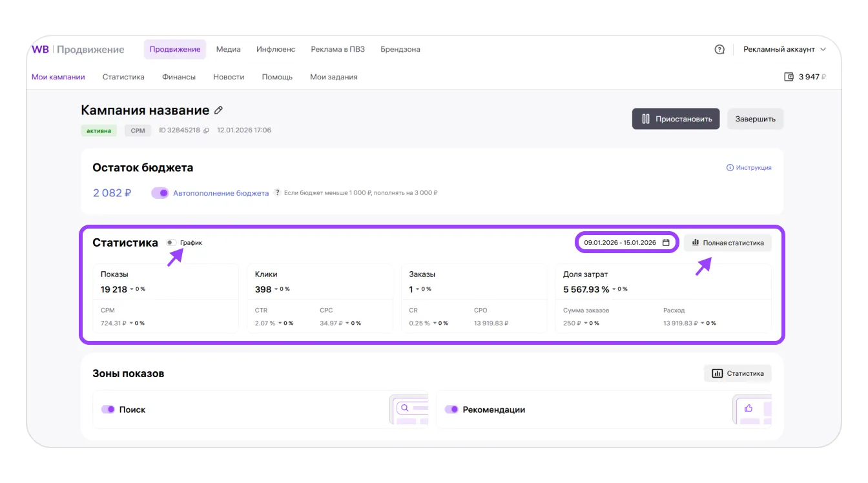This screenshot has height=483, width=868.
Task: Open the Инструкция info link
Action: coord(749,168)
